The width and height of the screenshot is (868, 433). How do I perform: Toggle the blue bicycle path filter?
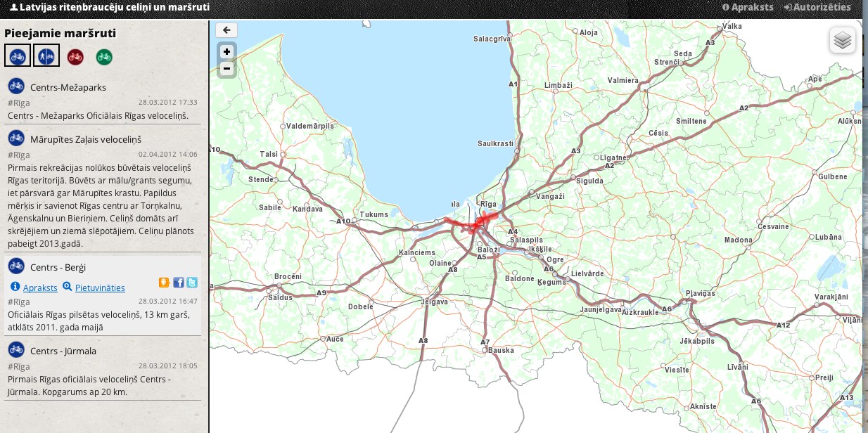pyautogui.click(x=18, y=56)
